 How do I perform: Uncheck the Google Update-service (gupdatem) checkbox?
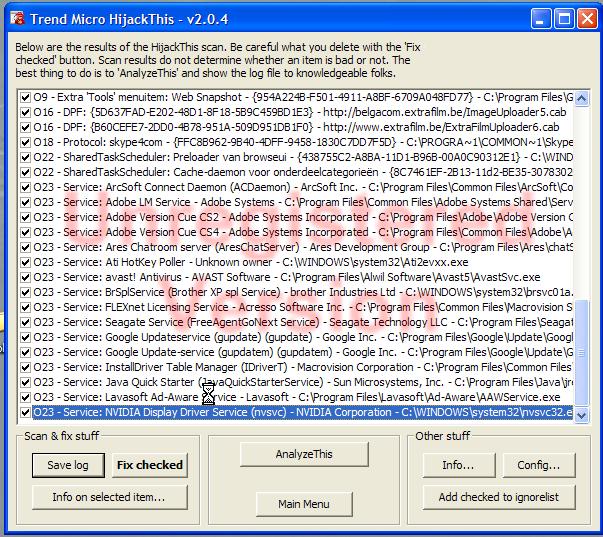25,352
